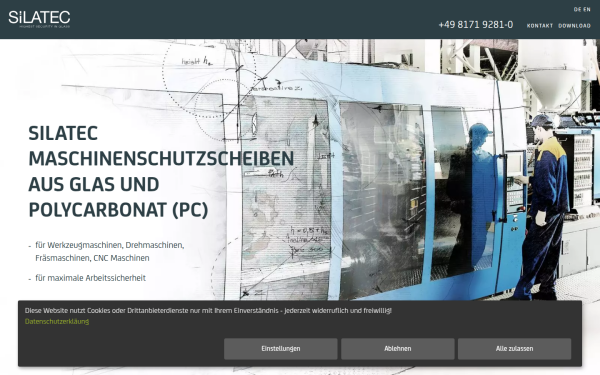The image size is (600, 375).
Task: Select the cookie notice text 'Diese Website nutzt Cookies'
Action: (67, 311)
